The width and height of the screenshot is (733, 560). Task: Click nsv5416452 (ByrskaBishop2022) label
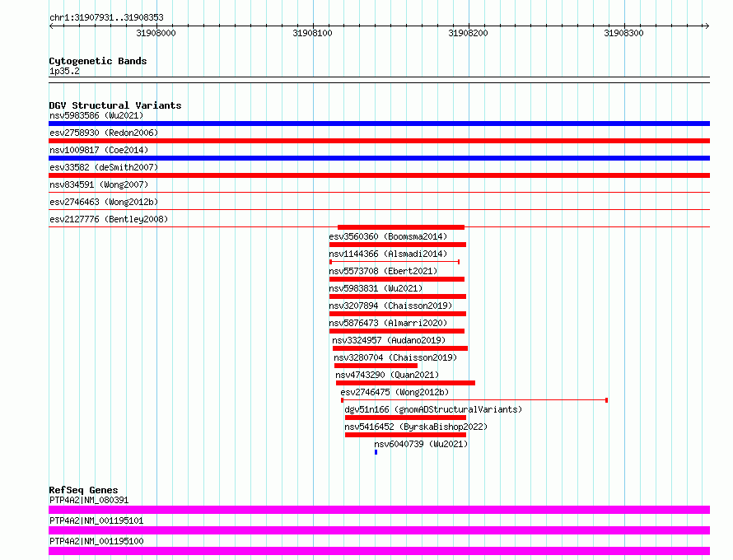pyautogui.click(x=416, y=427)
